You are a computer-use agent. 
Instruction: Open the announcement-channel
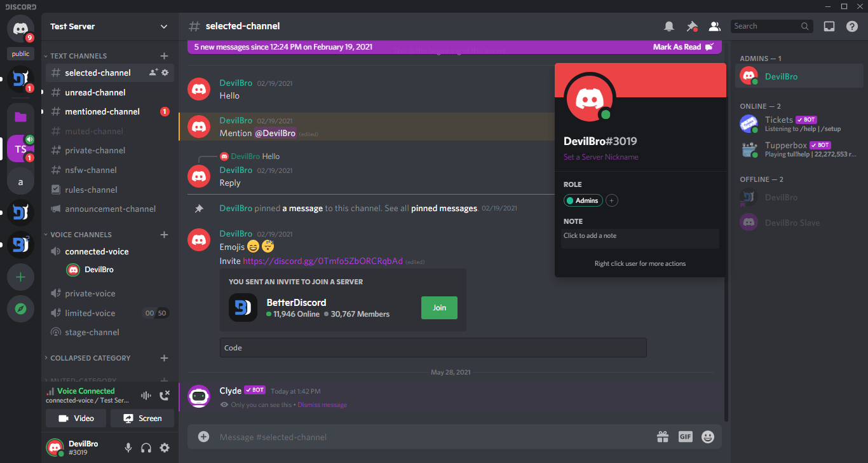pos(110,209)
